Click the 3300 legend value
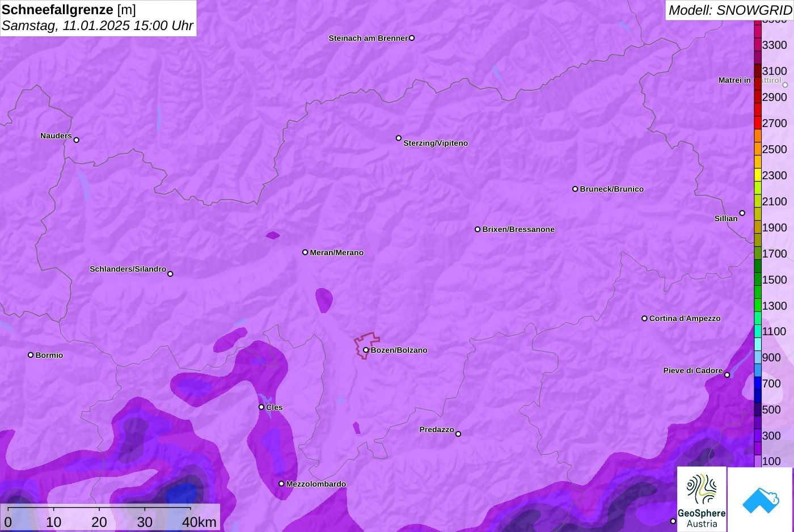This screenshot has width=794, height=532. pos(775,45)
